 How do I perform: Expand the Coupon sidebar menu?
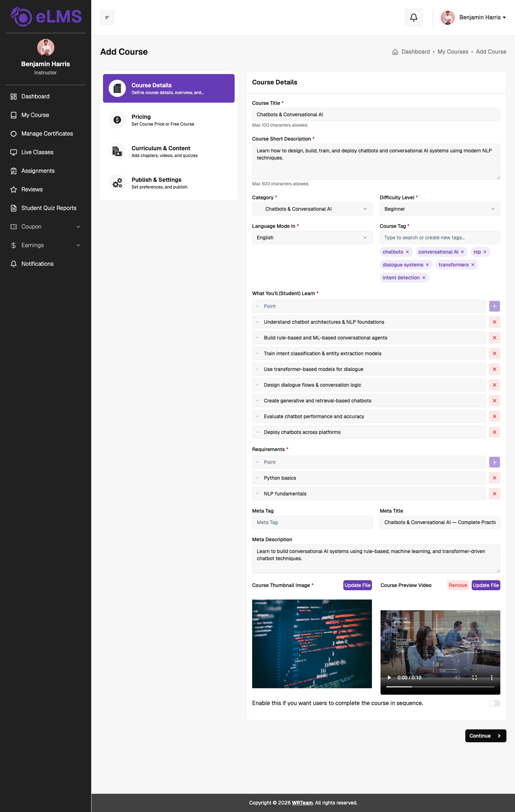pyautogui.click(x=45, y=227)
